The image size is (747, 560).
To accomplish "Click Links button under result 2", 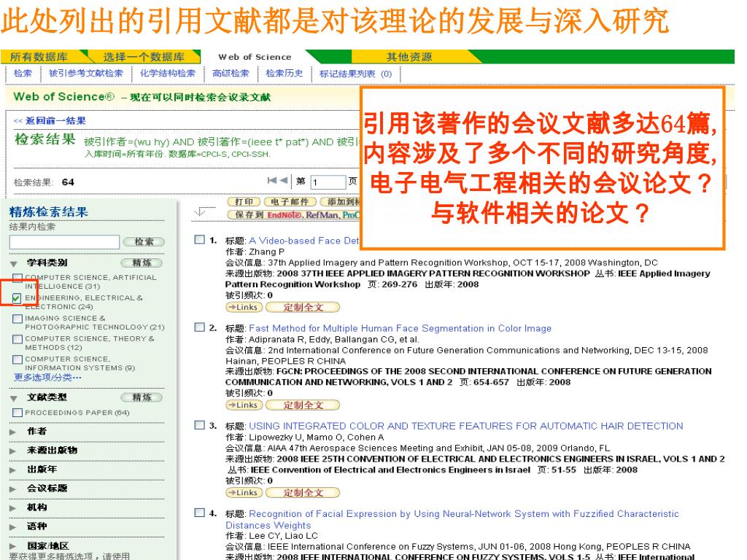I will click(x=244, y=405).
